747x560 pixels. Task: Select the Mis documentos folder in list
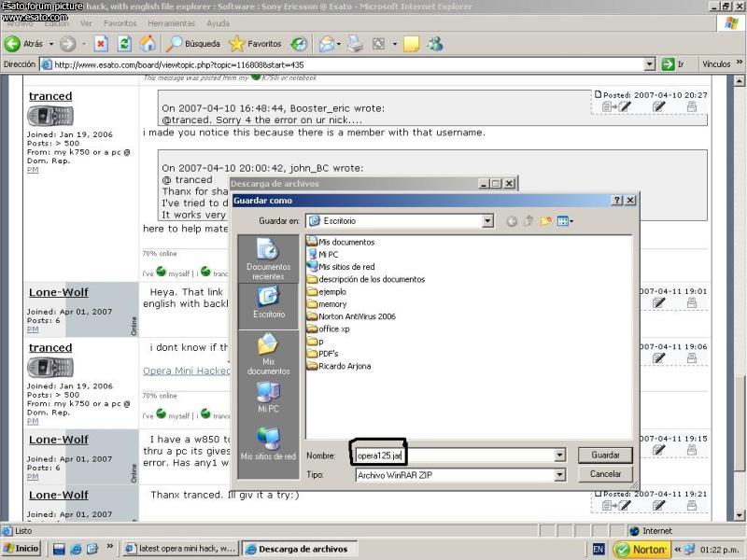click(341, 242)
